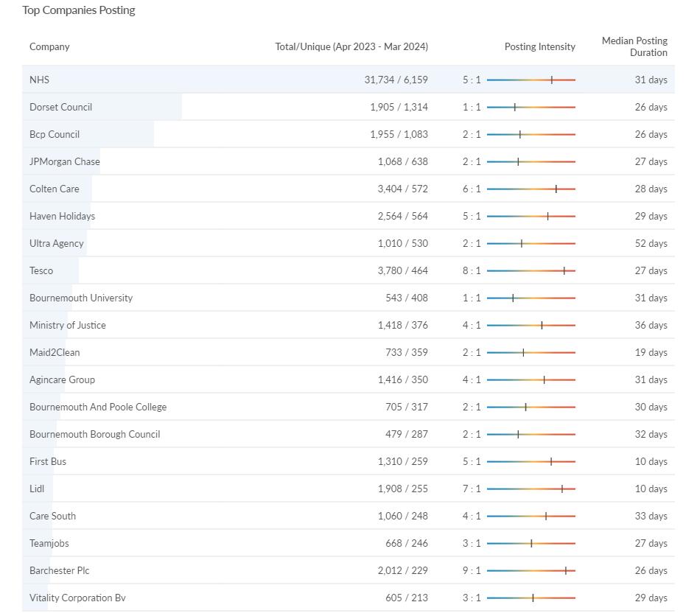
Task: Click the 31,734 / 6,159 total value
Action: point(396,80)
